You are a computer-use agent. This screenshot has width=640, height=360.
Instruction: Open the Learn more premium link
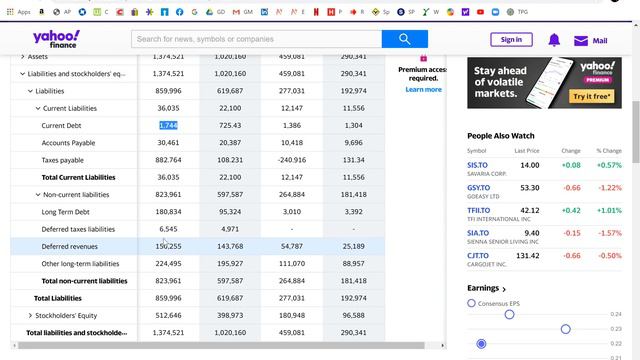point(423,89)
